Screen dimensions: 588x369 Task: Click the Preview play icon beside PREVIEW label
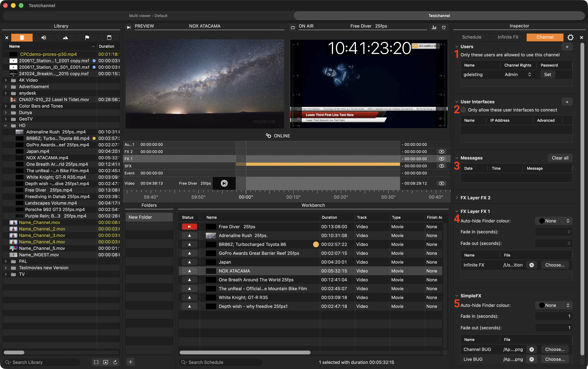[x=129, y=27]
